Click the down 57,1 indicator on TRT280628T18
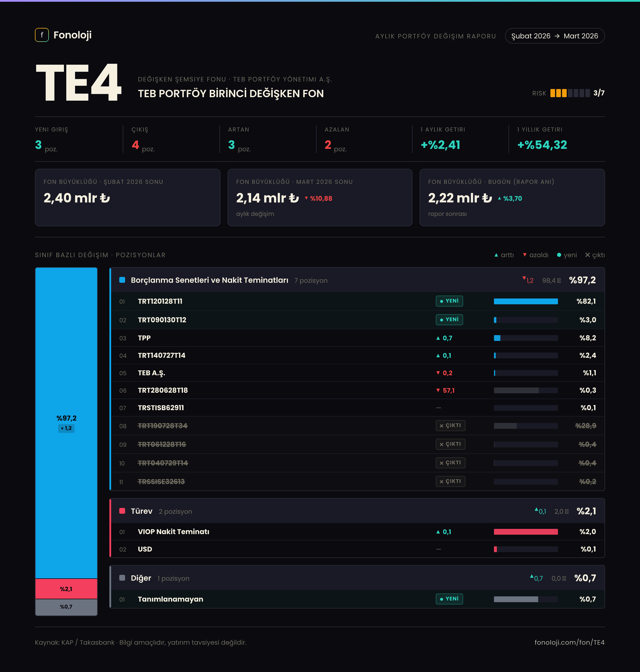Viewport: 640px width, 672px height. click(445, 390)
